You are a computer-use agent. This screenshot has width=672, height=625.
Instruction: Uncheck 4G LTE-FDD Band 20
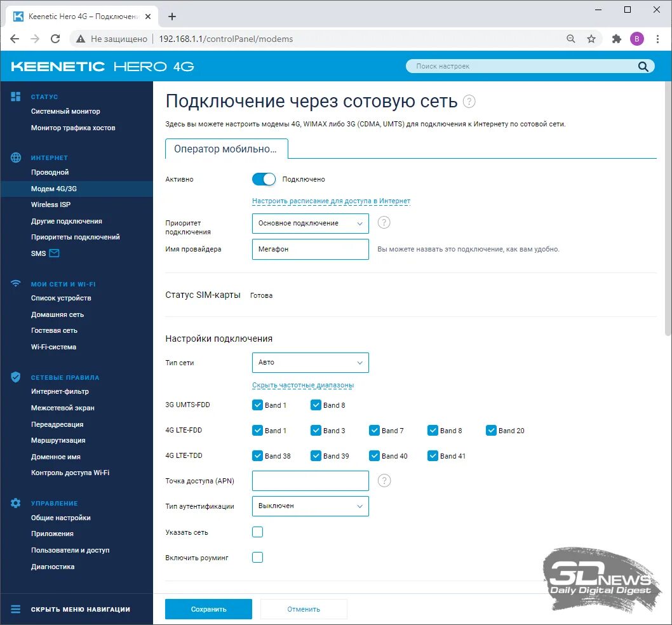(x=491, y=431)
